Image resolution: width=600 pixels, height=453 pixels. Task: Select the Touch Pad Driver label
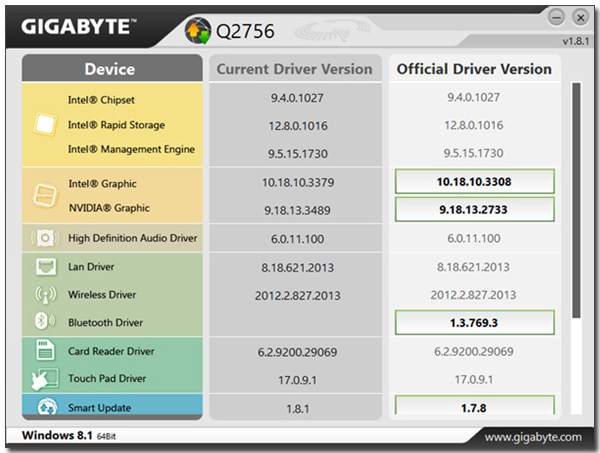[x=107, y=378]
